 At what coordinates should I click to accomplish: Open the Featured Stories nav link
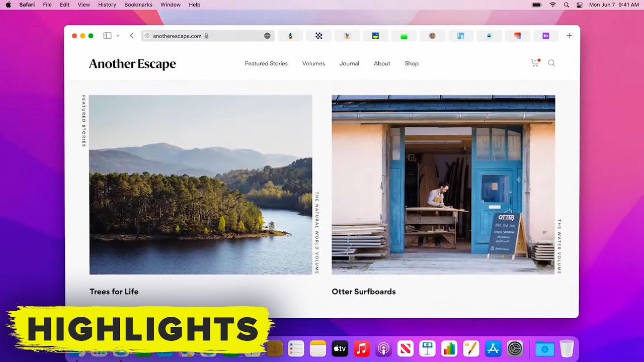266,63
